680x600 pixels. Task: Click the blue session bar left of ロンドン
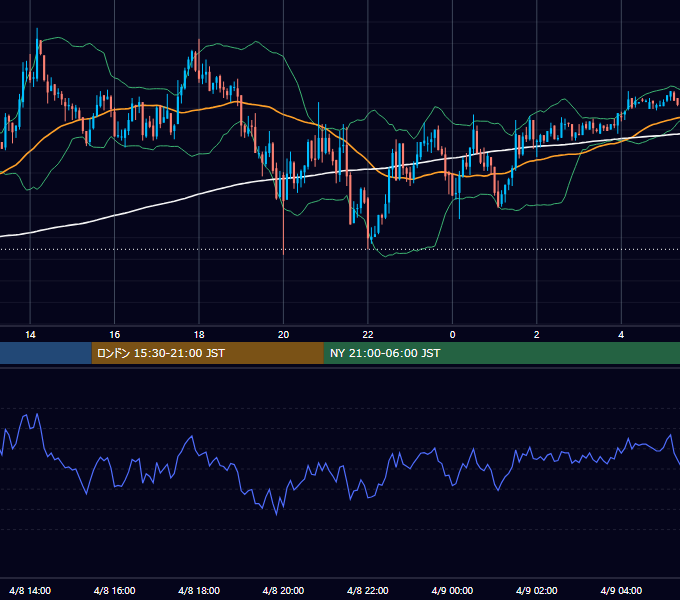tap(46, 353)
